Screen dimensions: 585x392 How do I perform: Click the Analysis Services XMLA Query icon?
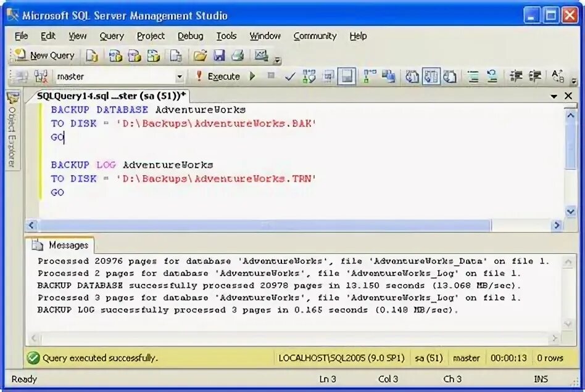[x=153, y=55]
